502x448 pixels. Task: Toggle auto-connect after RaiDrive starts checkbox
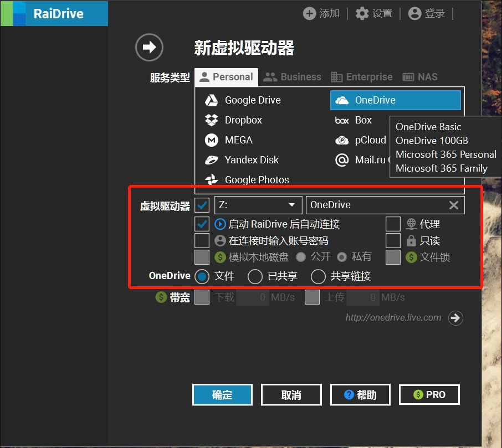[202, 224]
